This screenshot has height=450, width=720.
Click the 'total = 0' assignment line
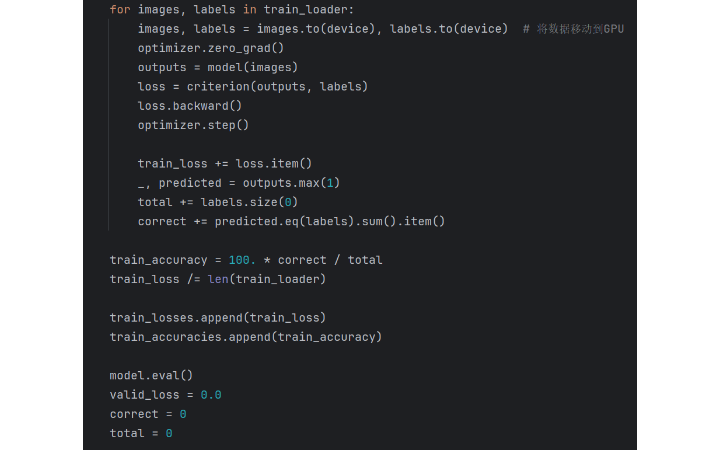coord(141,433)
